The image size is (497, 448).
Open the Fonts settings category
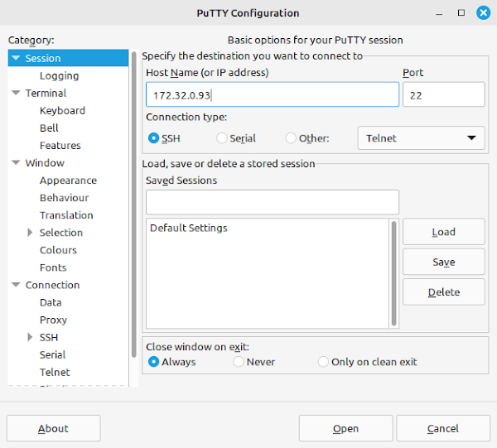(x=53, y=267)
